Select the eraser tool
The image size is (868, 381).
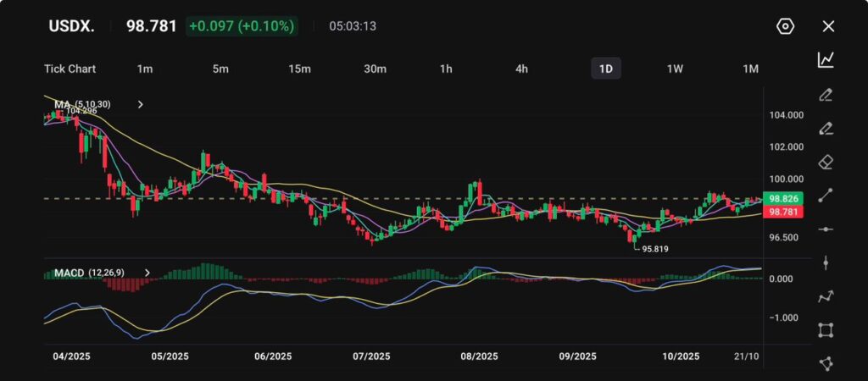click(826, 162)
